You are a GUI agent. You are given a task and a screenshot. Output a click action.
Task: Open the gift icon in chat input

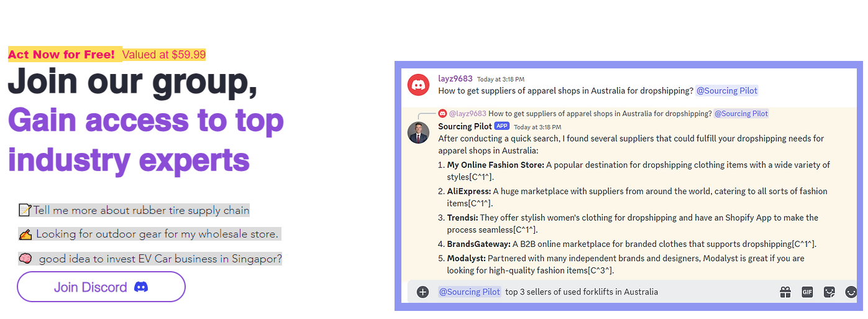coord(785,292)
